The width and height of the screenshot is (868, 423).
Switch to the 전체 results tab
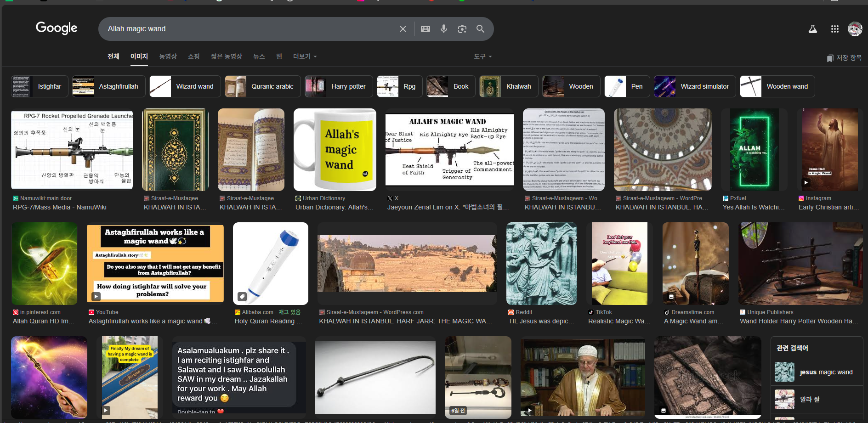(x=113, y=56)
